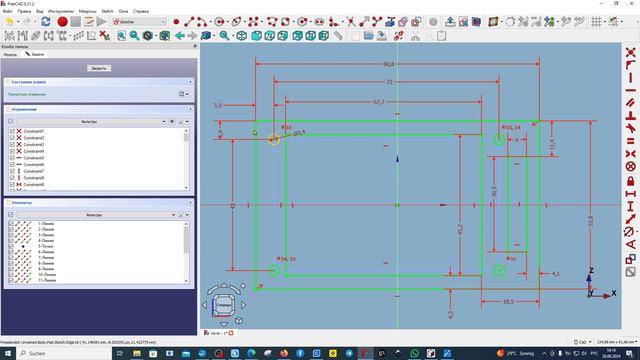Switch to the Задачи tab
The height and width of the screenshot is (360, 640).
click(35, 54)
